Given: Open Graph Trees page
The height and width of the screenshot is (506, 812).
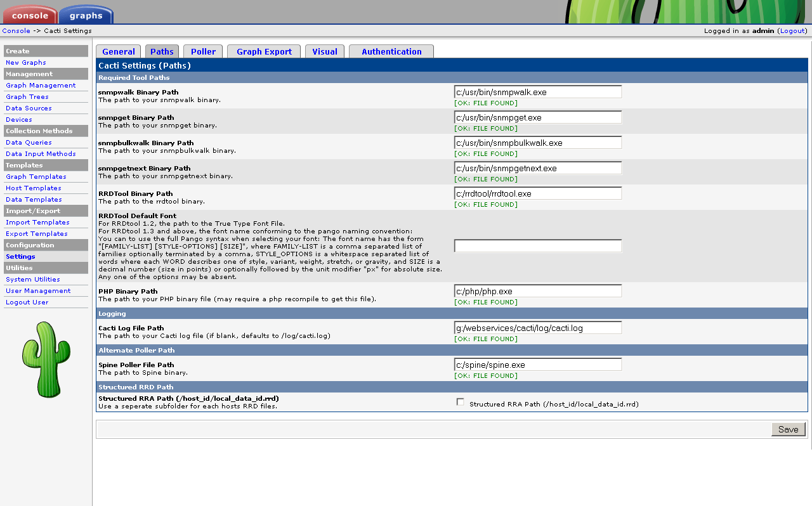Looking at the screenshot, I should tap(27, 97).
